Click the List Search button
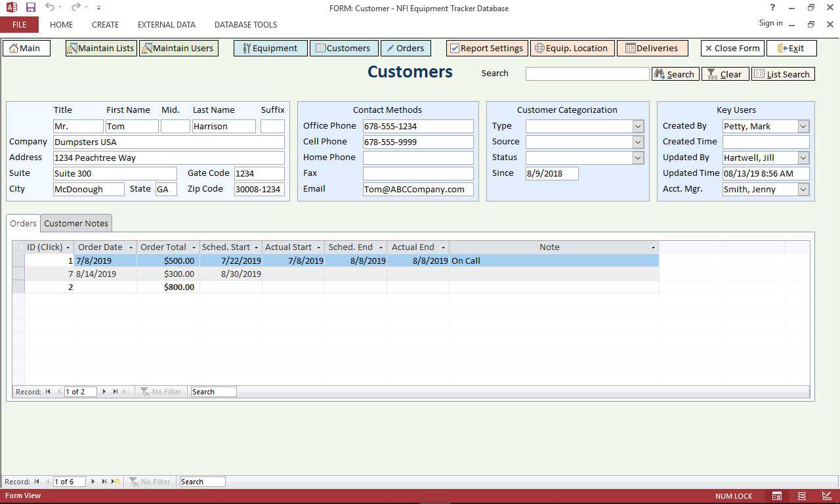The height and width of the screenshot is (504, 840). 783,74
